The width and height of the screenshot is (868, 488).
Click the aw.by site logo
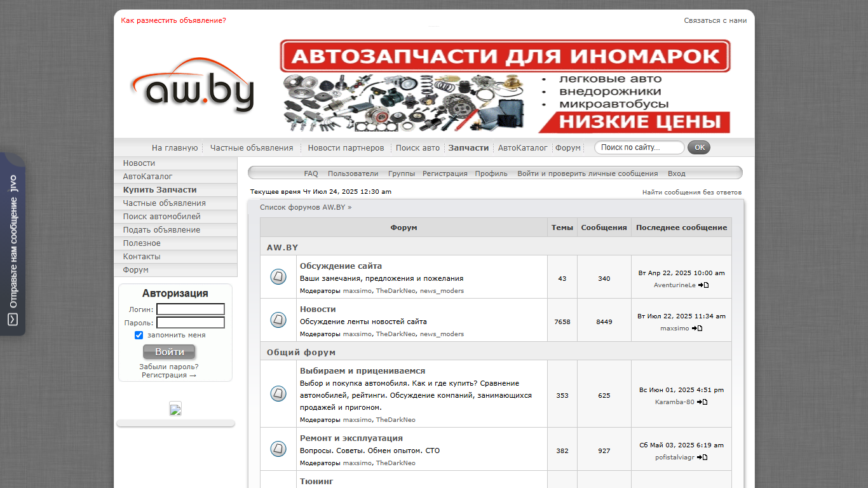coord(193,86)
